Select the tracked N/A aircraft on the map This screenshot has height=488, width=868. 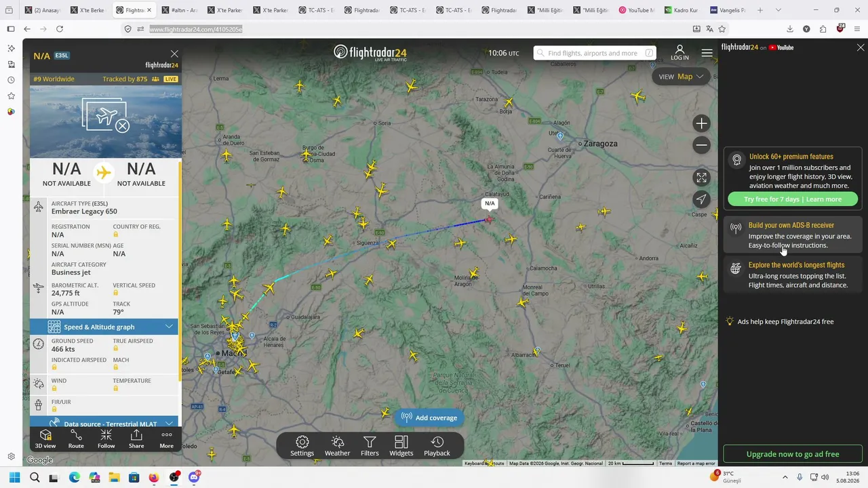pyautogui.click(x=489, y=219)
